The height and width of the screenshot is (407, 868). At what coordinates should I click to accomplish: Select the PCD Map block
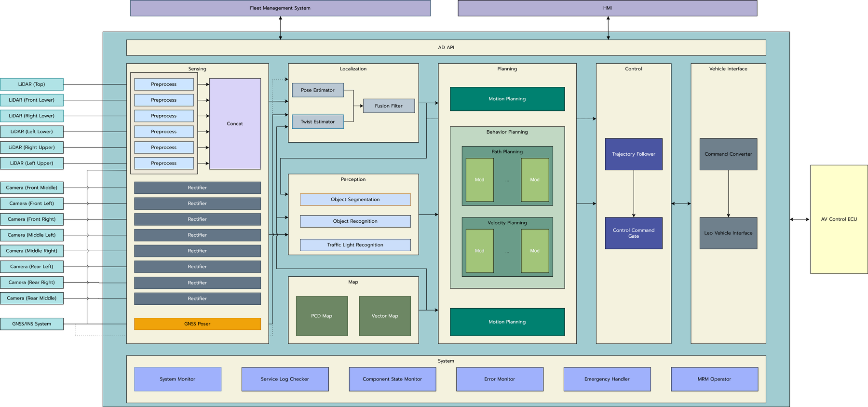[322, 316]
